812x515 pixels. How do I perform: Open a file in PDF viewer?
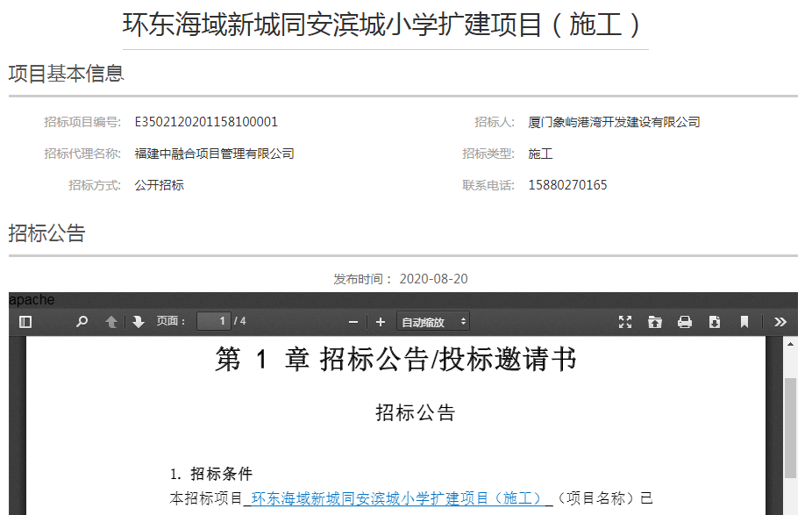[655, 322]
